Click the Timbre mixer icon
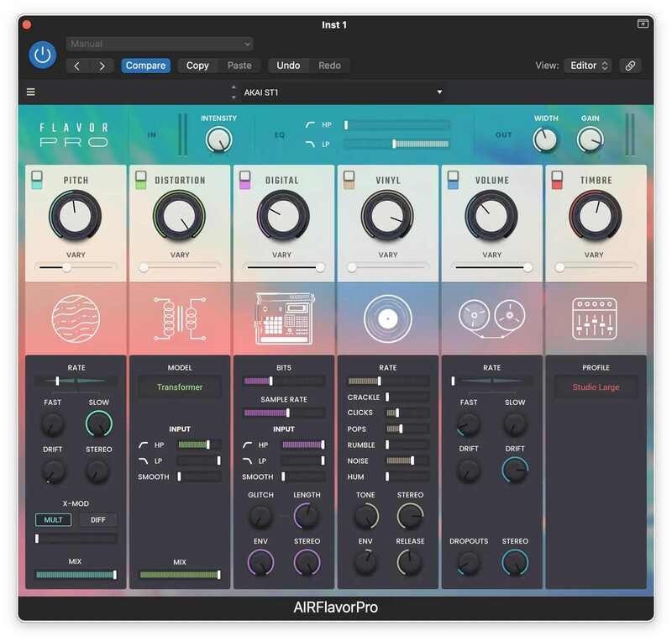This screenshot has width=672, height=642. 595,319
